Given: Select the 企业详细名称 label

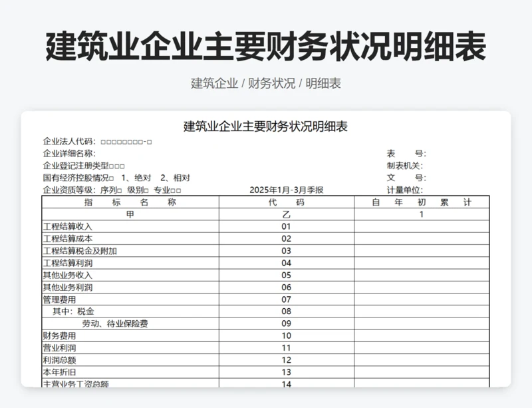Looking at the screenshot, I should pos(69,154).
